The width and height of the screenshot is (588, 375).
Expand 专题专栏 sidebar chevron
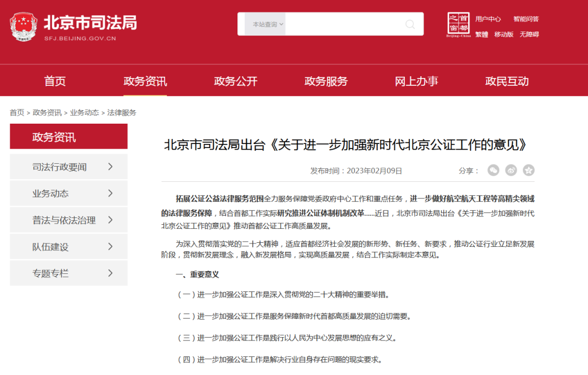(x=110, y=273)
